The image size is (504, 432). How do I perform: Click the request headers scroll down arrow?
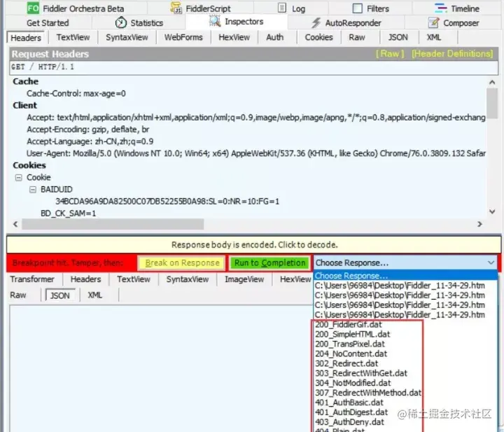492,211
